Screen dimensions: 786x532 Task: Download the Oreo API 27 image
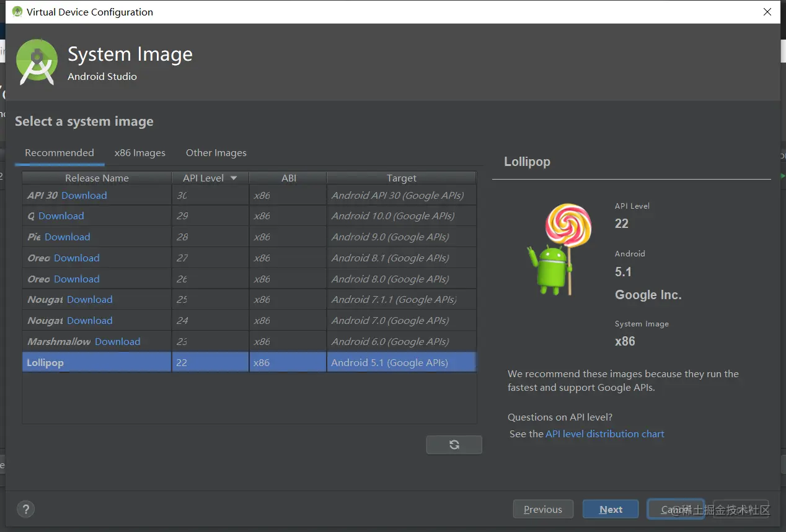click(x=77, y=258)
